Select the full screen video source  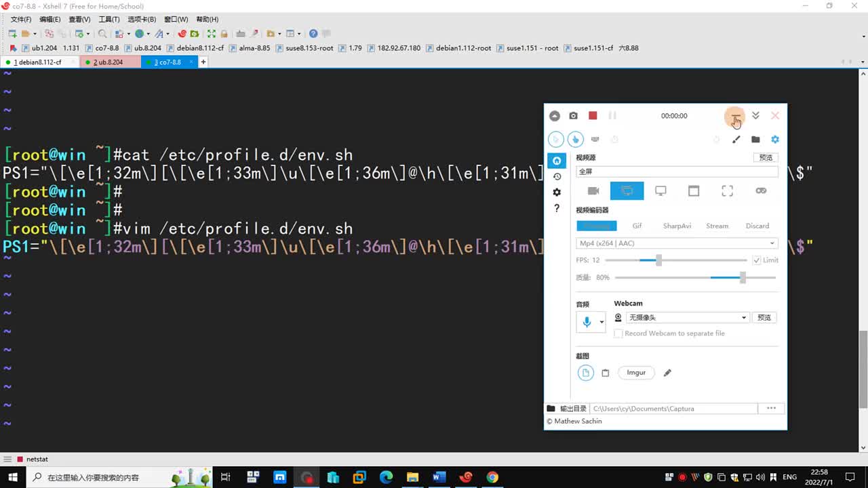click(x=627, y=191)
